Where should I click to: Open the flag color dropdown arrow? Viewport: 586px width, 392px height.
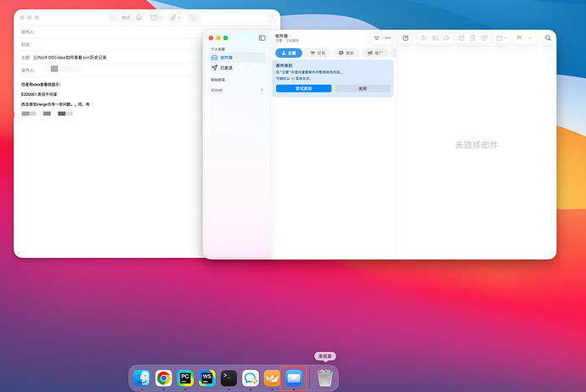click(530, 38)
